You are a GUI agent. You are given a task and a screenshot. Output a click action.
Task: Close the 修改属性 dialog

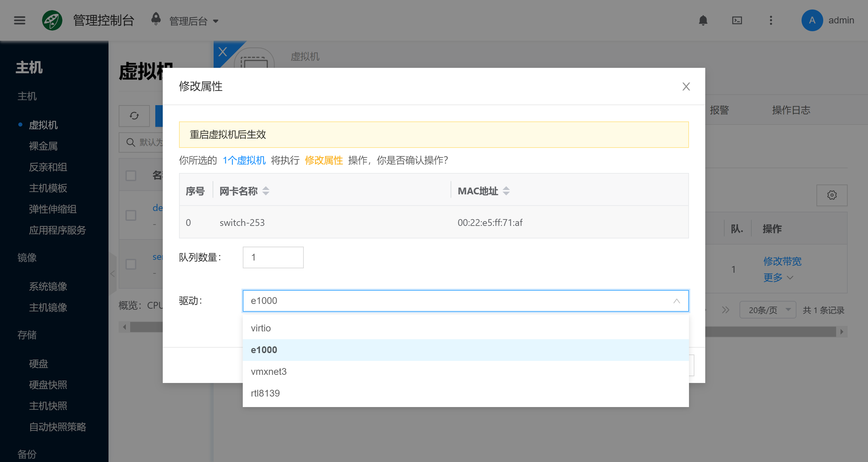[686, 86]
